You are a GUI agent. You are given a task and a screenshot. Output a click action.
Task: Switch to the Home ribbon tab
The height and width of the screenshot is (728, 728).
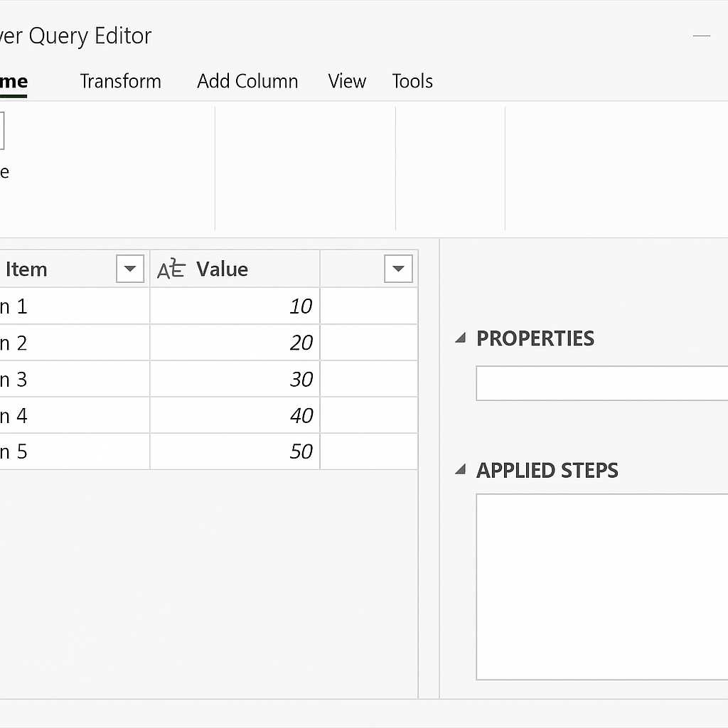pos(13,81)
